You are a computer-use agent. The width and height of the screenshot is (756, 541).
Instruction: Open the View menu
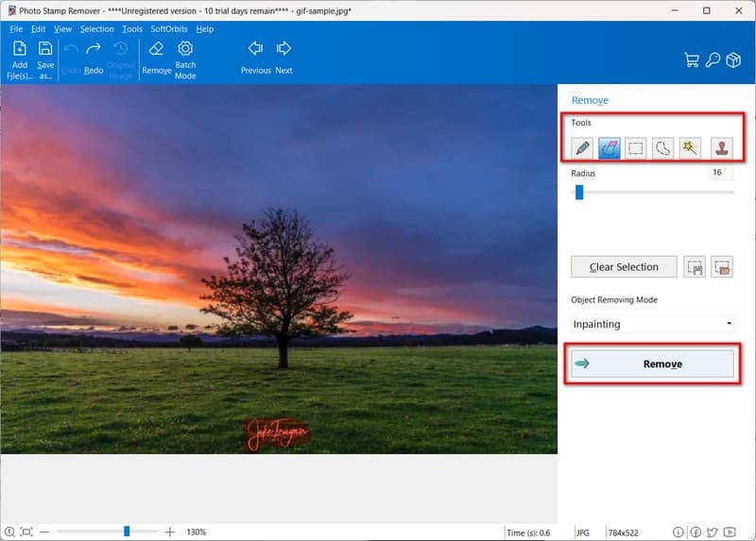(x=62, y=29)
